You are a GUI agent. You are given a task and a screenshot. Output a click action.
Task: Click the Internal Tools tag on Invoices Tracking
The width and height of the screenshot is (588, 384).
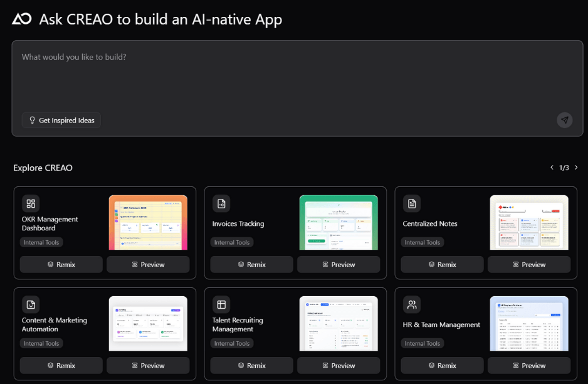point(232,242)
